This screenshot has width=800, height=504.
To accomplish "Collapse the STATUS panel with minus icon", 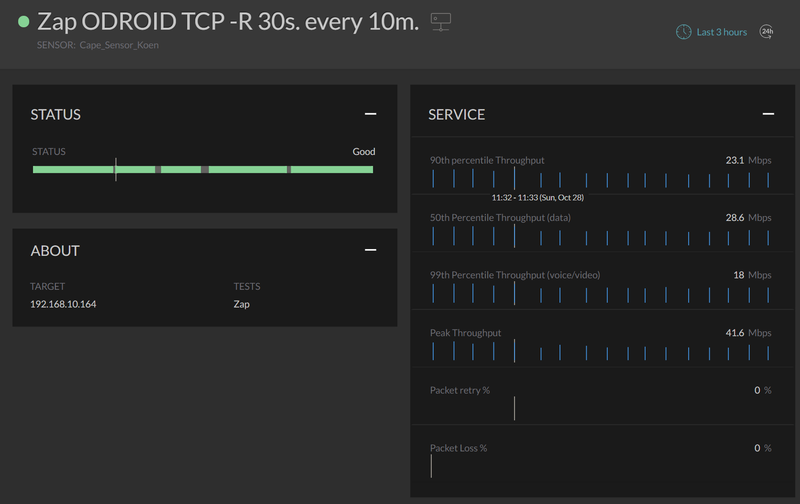I will (370, 114).
